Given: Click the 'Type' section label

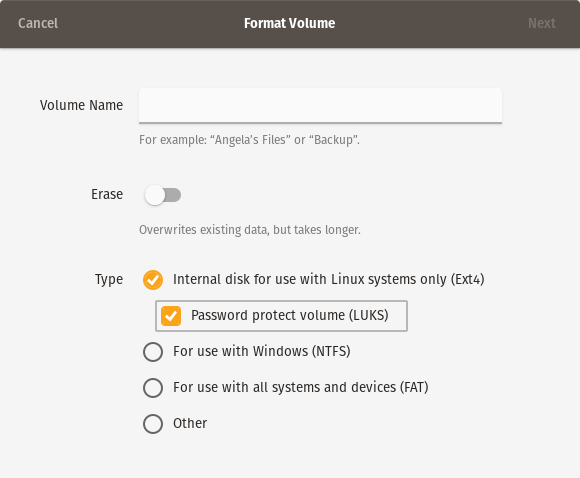Looking at the screenshot, I should (109, 280).
